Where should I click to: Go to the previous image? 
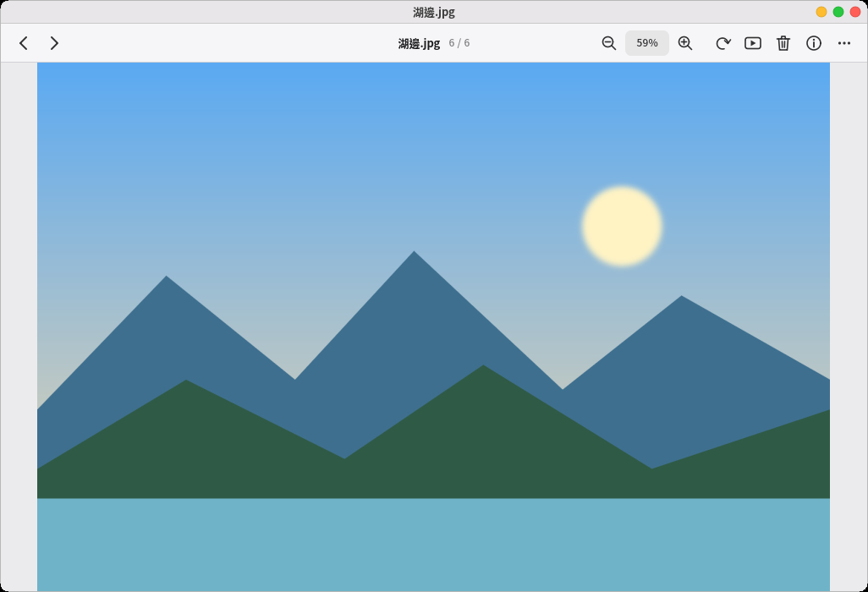tap(23, 43)
